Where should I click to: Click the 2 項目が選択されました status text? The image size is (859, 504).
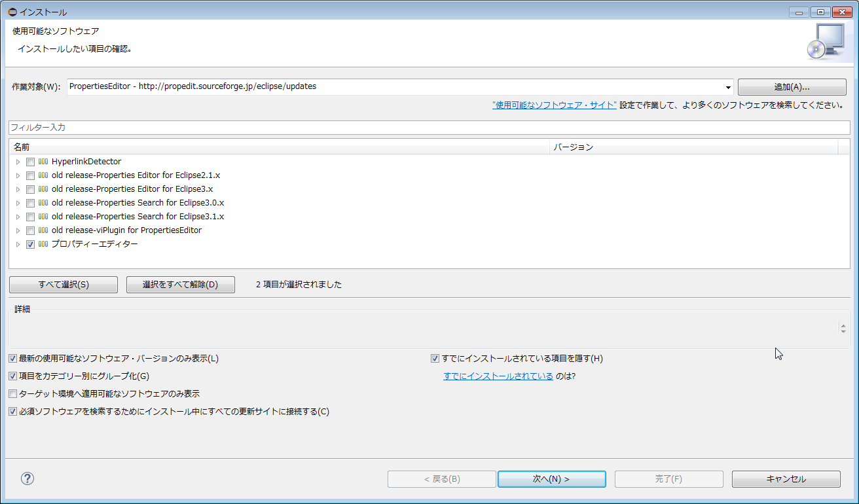tap(299, 285)
